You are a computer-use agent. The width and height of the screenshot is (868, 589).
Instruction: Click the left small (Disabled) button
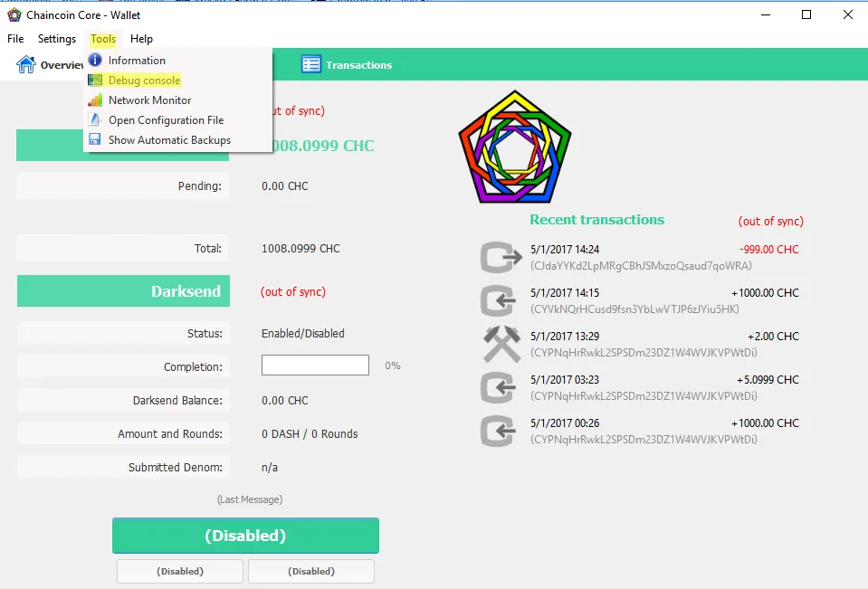[x=180, y=571]
